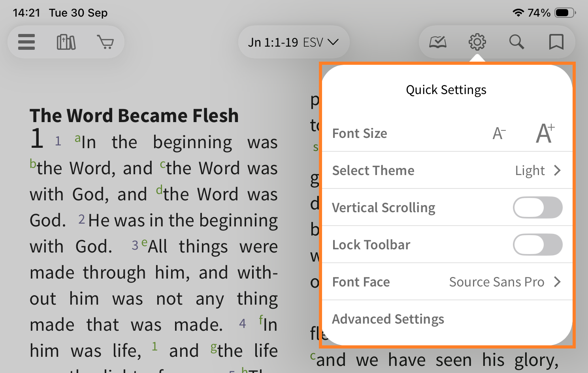This screenshot has width=588, height=373.
Task: Tap cross-reference 'c' before 'the Word was with'
Action: 162,165
